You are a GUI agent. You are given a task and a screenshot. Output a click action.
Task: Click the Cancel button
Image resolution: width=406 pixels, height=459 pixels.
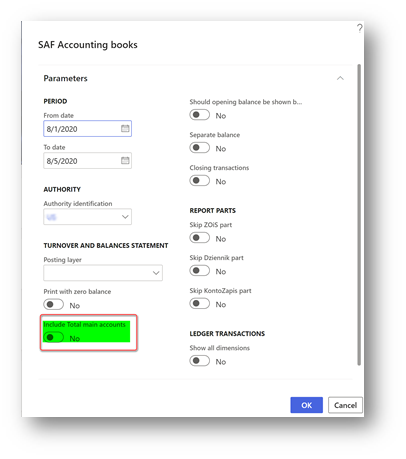(x=345, y=405)
